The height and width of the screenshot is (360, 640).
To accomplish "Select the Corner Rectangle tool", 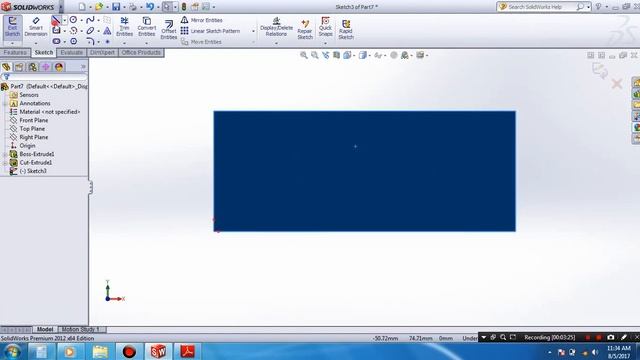I will [x=56, y=31].
